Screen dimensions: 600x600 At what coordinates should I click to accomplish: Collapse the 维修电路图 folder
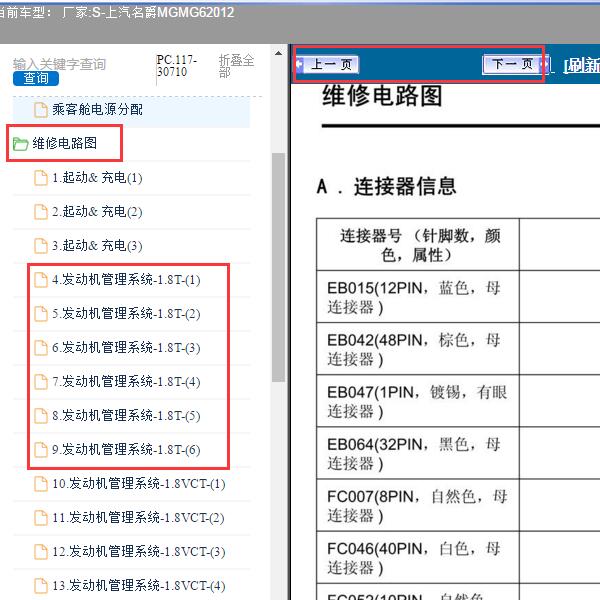pos(64,143)
